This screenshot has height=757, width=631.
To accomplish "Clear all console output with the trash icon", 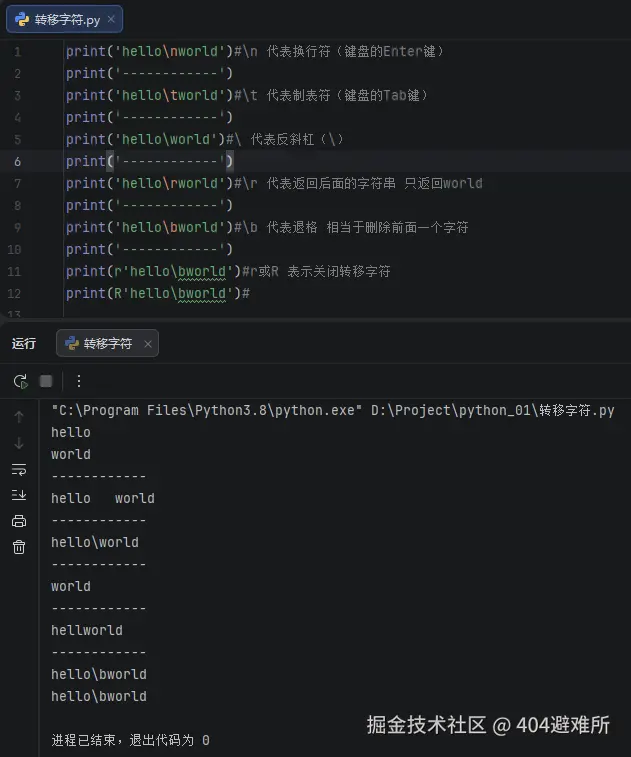I will [x=19, y=547].
